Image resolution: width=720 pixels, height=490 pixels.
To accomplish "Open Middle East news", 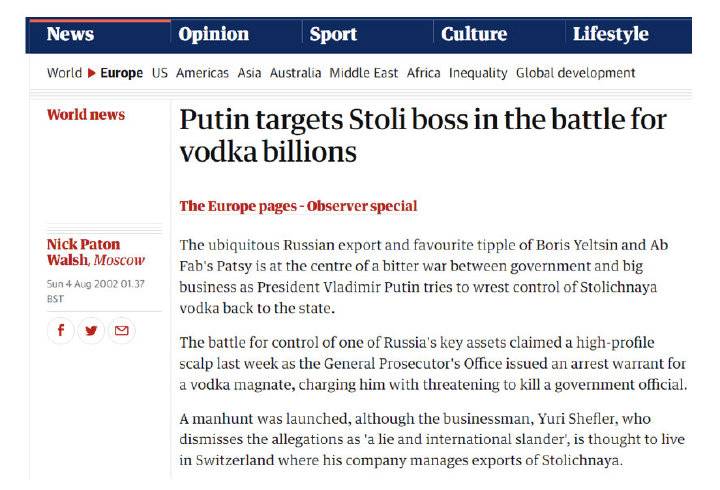I will [364, 73].
